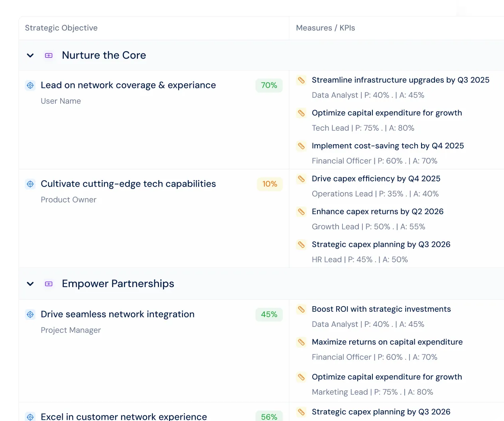Select Measures / KPIs column header

325,28
